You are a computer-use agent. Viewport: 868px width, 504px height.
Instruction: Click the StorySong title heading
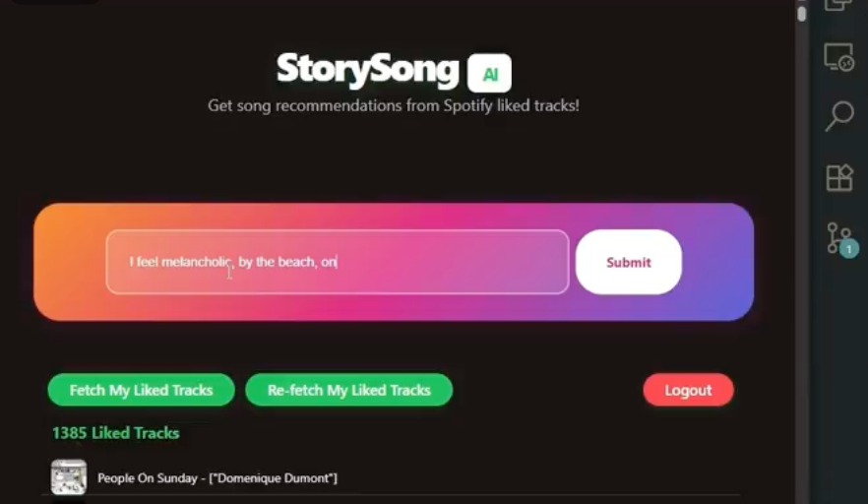pos(368,69)
